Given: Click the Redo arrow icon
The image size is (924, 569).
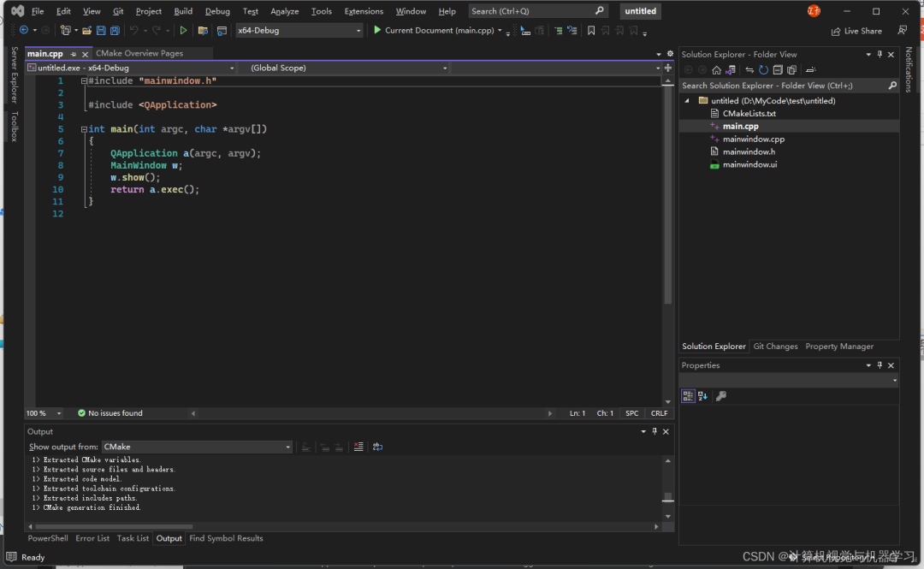Looking at the screenshot, I should click(x=157, y=30).
